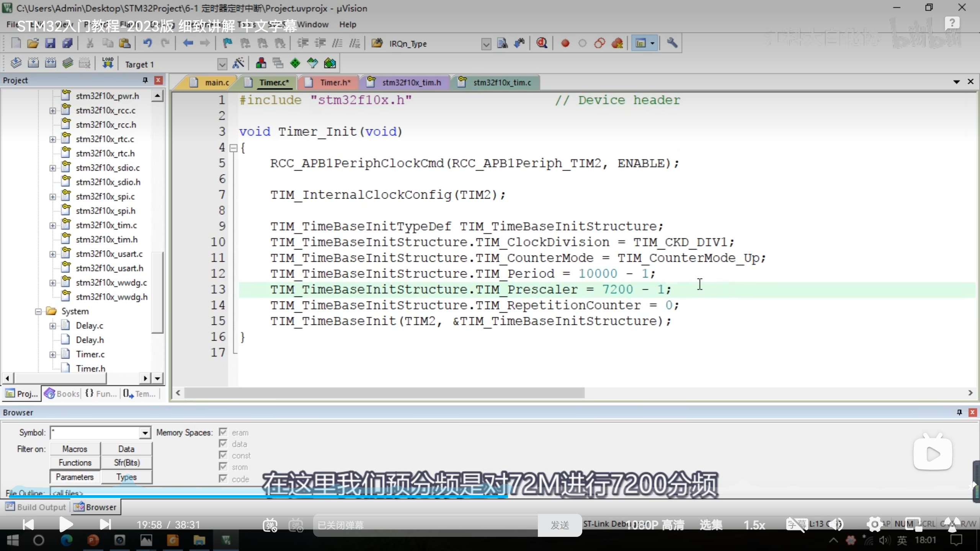Toggle the const memory space checkbox
The width and height of the screenshot is (980, 551).
click(x=223, y=455)
